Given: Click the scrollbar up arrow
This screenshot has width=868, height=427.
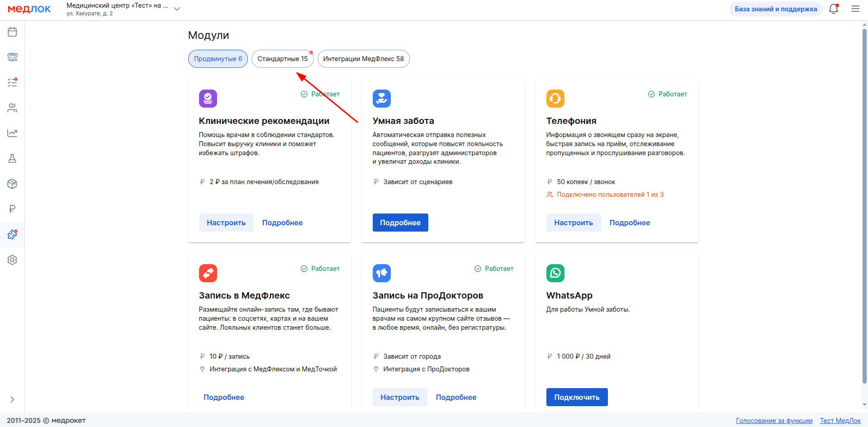Looking at the screenshot, I should (864, 25).
